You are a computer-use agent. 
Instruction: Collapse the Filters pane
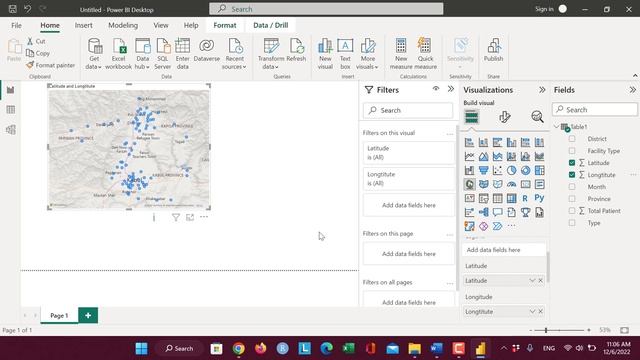click(x=451, y=89)
